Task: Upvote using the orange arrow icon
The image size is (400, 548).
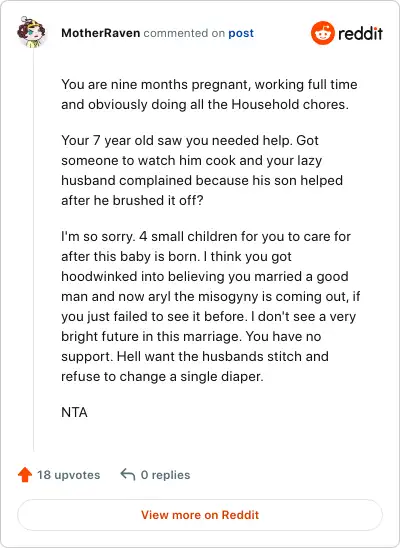Action: point(25,475)
